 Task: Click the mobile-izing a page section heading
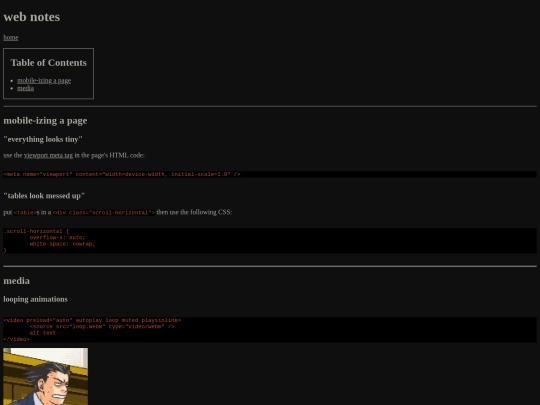click(x=45, y=121)
